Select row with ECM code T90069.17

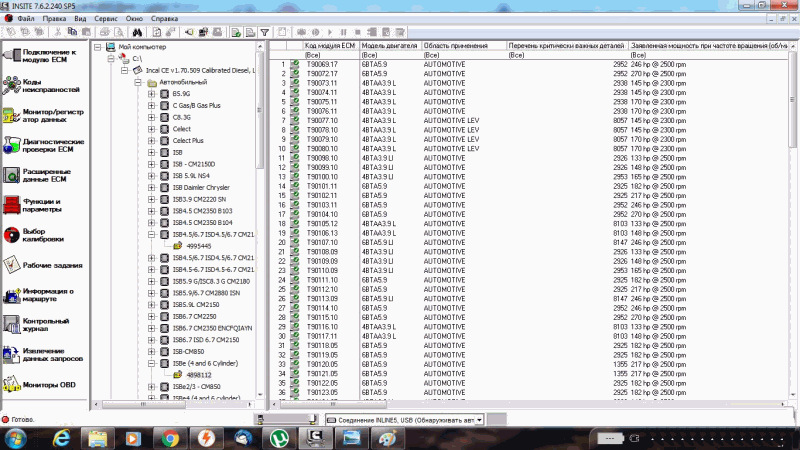point(529,65)
